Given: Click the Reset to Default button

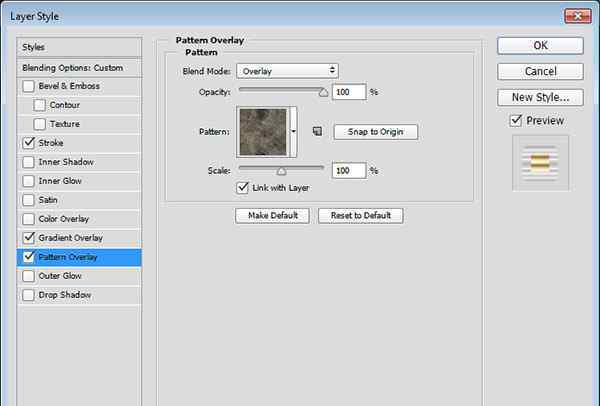Looking at the screenshot, I should [360, 215].
